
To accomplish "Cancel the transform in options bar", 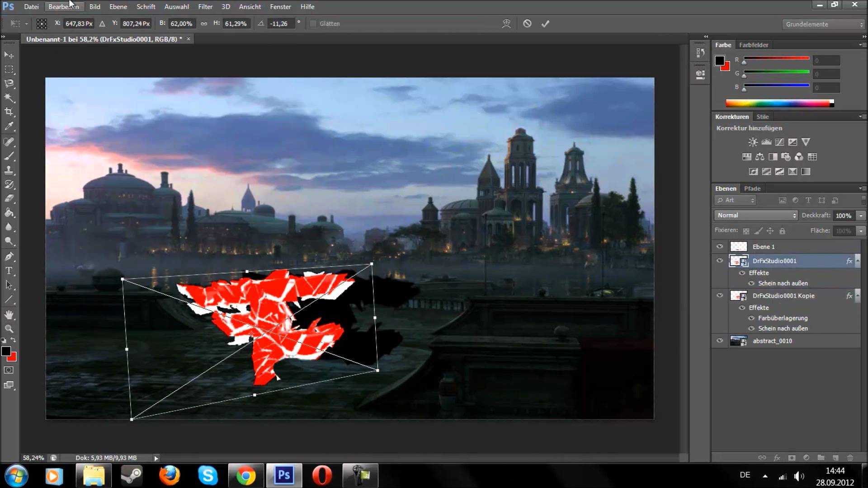I will [x=527, y=23].
